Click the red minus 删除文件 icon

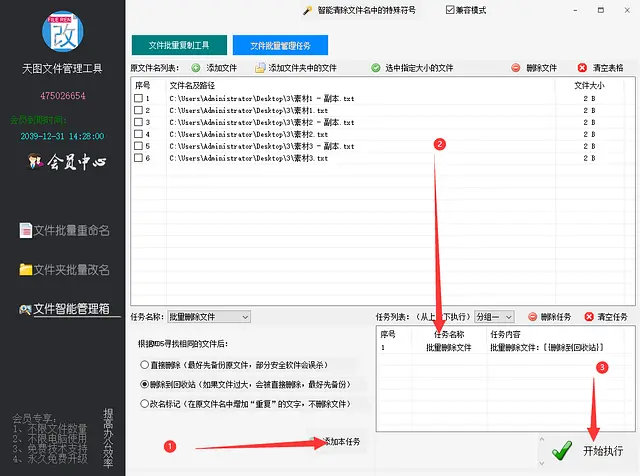click(516, 68)
